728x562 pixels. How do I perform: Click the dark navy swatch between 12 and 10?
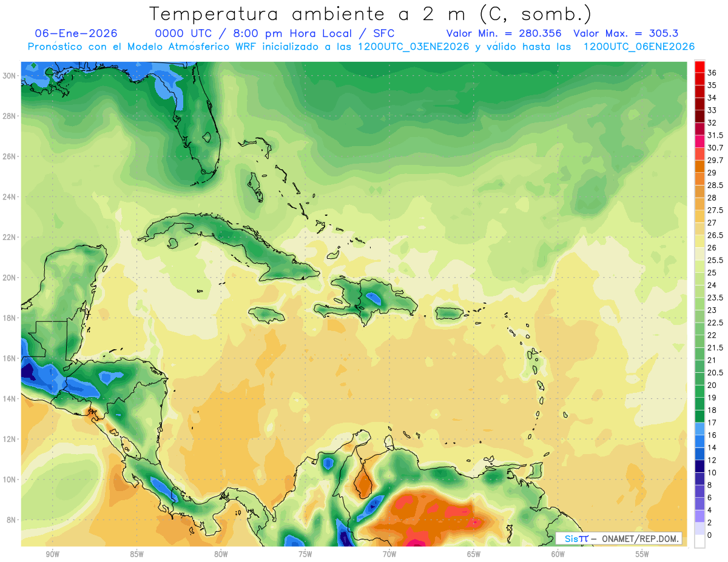699,467
